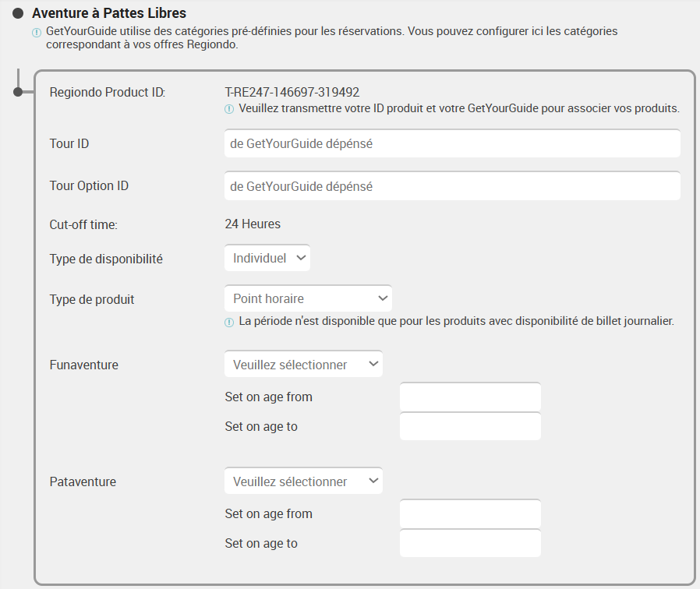This screenshot has height=589, width=700.
Task: Expand the Pataventure category dropdown
Action: (303, 481)
